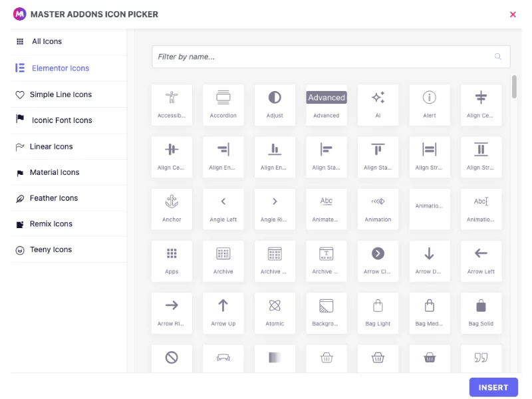Choose the Arrow Up icon
Viewport: 532px width, 399px height.
(223, 313)
